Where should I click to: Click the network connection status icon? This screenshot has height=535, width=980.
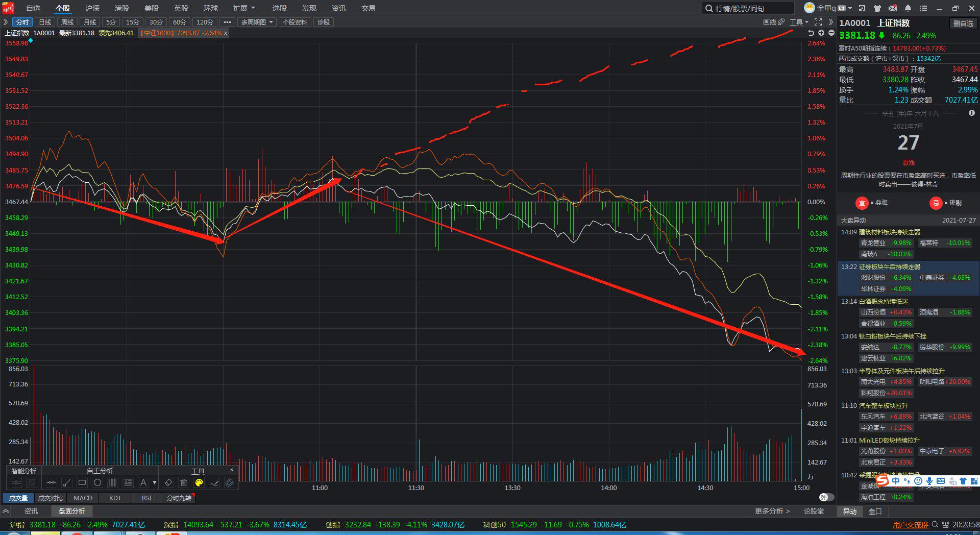click(946, 524)
